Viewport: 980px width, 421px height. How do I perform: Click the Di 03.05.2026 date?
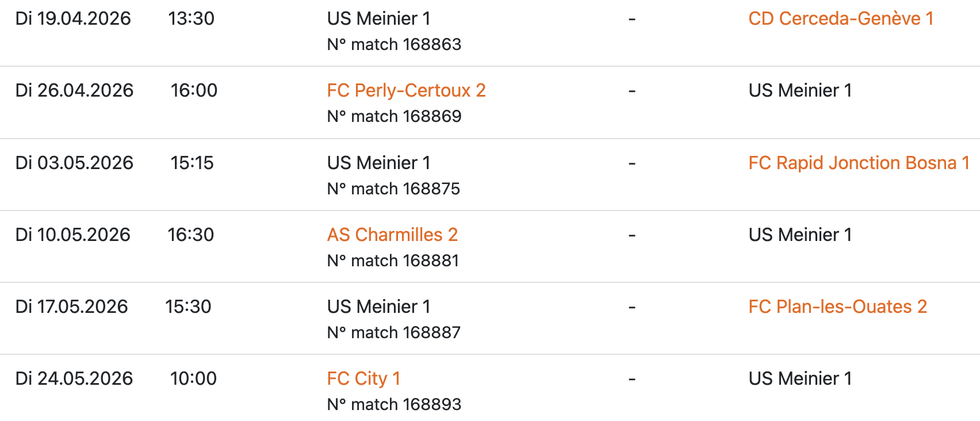(x=74, y=163)
